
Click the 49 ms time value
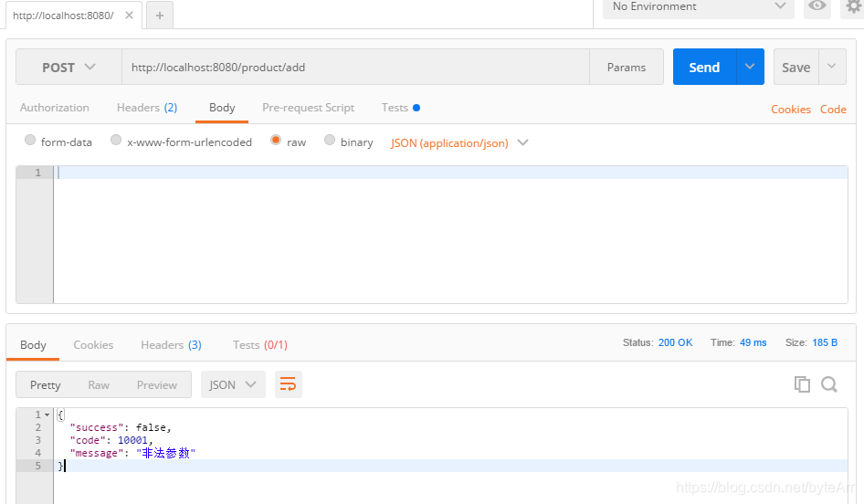(x=753, y=342)
